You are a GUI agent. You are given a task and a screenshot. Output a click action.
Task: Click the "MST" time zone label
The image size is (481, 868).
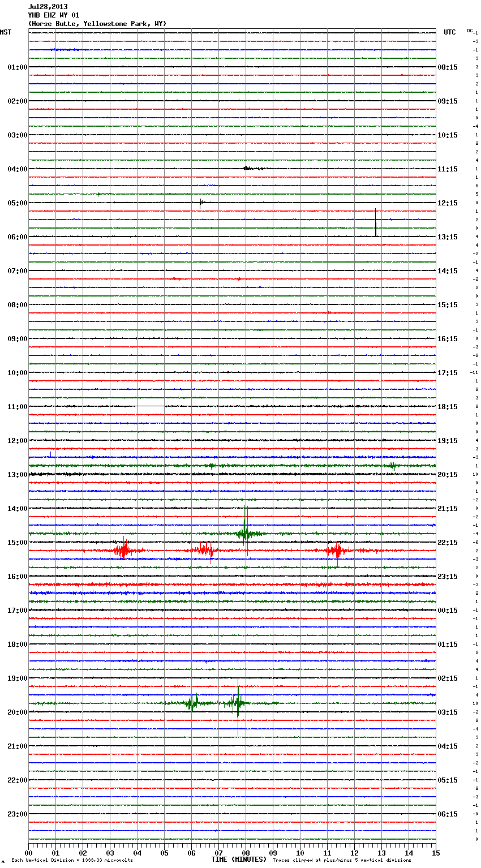(x=6, y=32)
